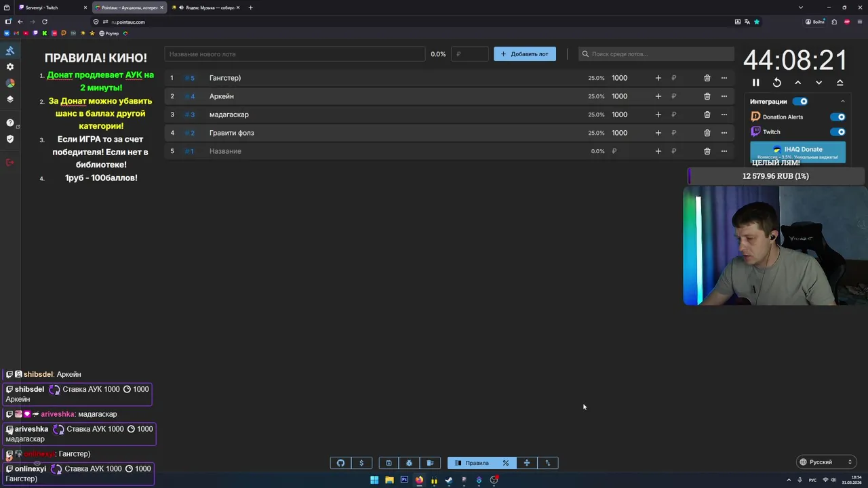Toggle the Интеграции master switch
Image resolution: width=868 pixels, height=488 pixels.
[801, 102]
